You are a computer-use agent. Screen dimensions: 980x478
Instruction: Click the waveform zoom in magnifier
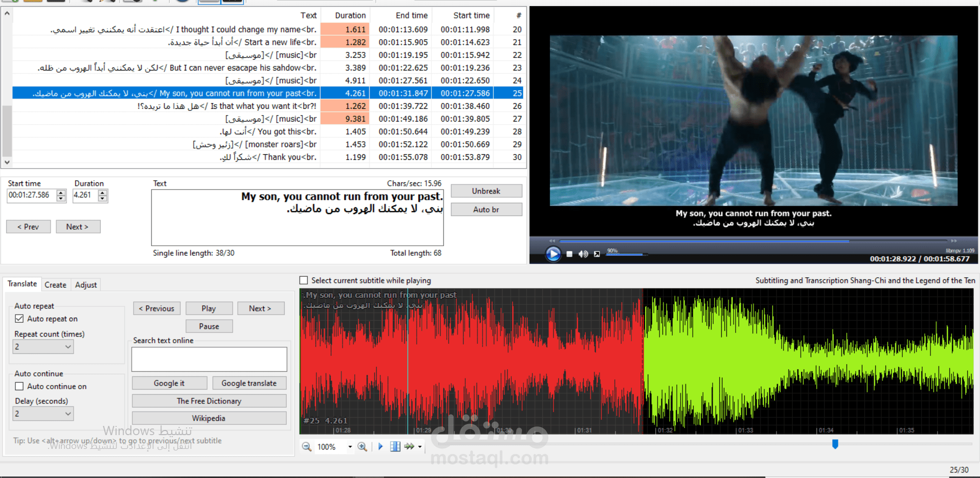(x=362, y=447)
